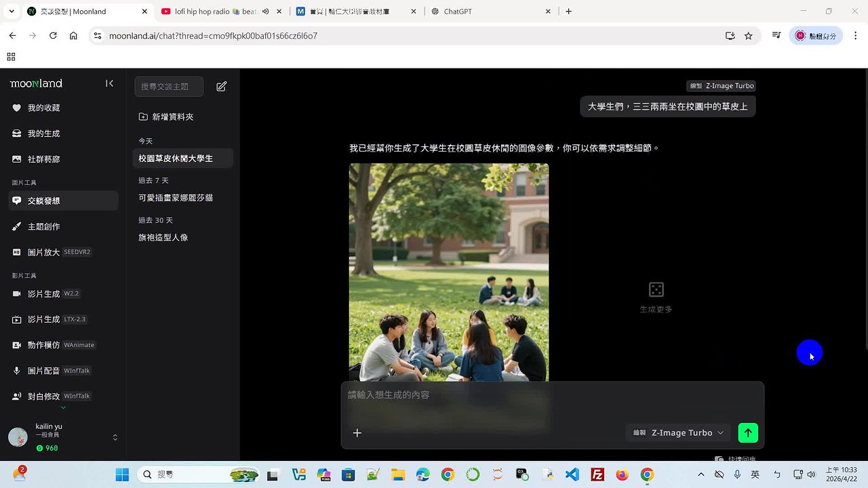Collapse the moonland left sidebar
Screen dimensions: 868x488
pyautogui.click(x=109, y=83)
